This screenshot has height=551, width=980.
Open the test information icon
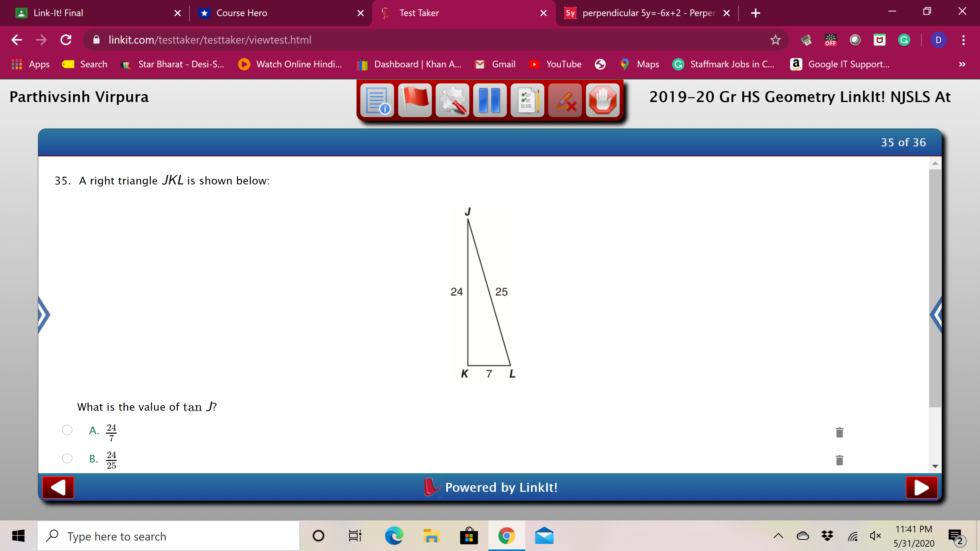pos(377,100)
